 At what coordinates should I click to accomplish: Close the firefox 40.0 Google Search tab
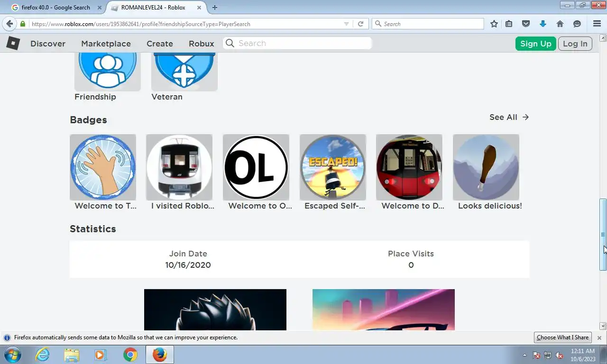(x=100, y=8)
